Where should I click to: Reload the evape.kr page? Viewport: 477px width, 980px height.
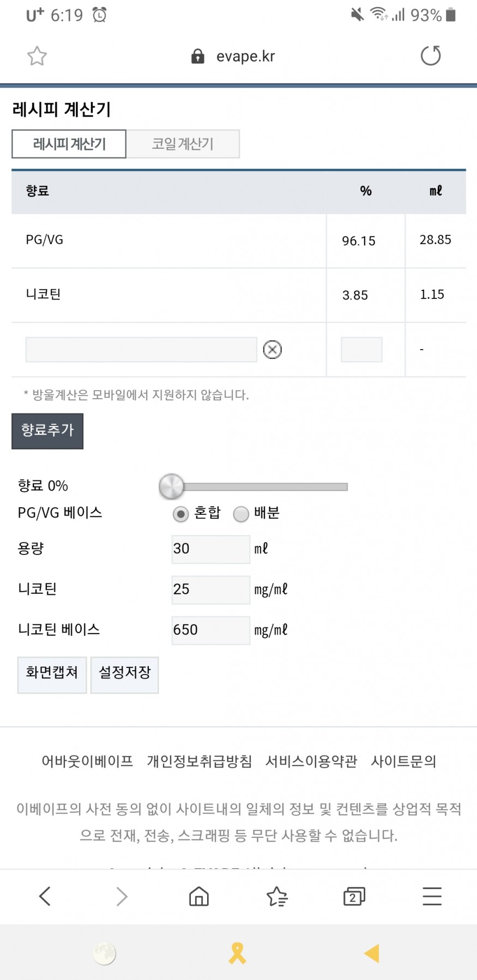click(x=431, y=56)
